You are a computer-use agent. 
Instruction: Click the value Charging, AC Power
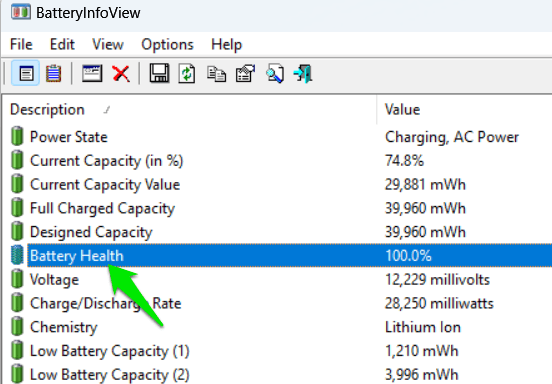tap(452, 137)
